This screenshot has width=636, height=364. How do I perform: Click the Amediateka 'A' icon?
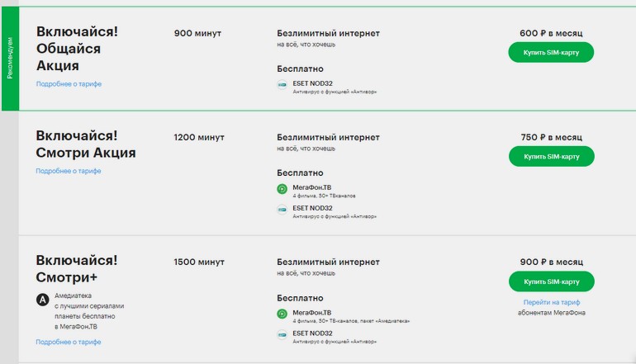point(43,300)
